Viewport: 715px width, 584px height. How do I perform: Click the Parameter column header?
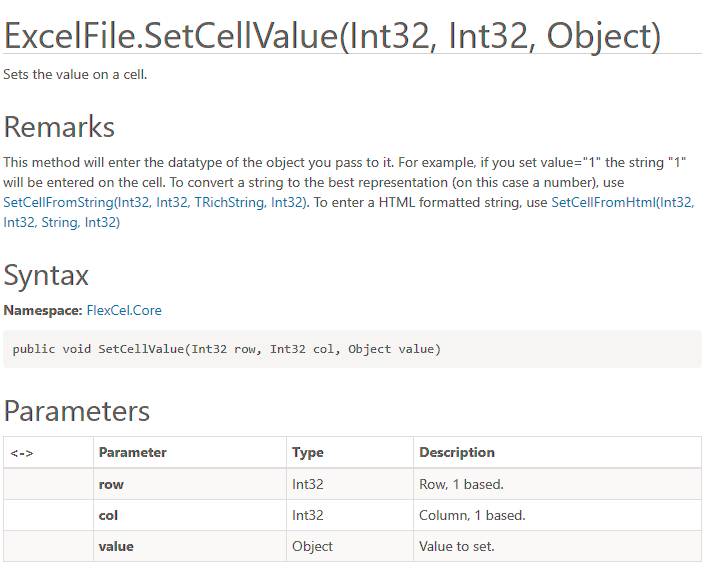pos(133,452)
